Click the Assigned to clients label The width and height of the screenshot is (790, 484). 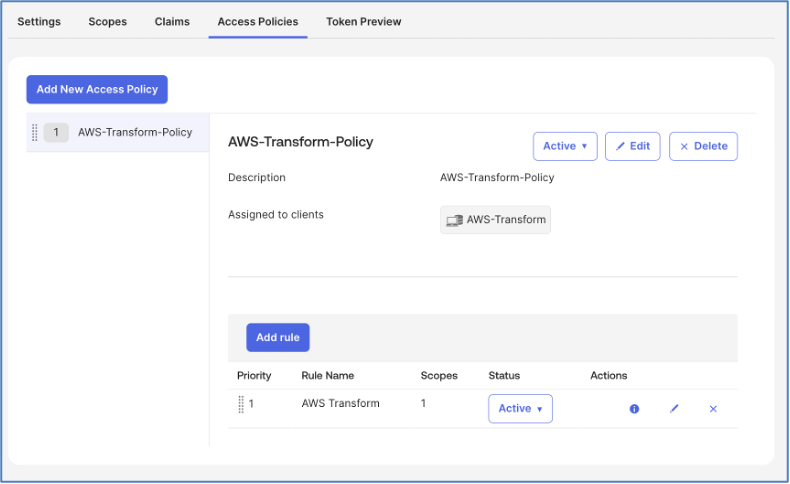click(x=276, y=215)
